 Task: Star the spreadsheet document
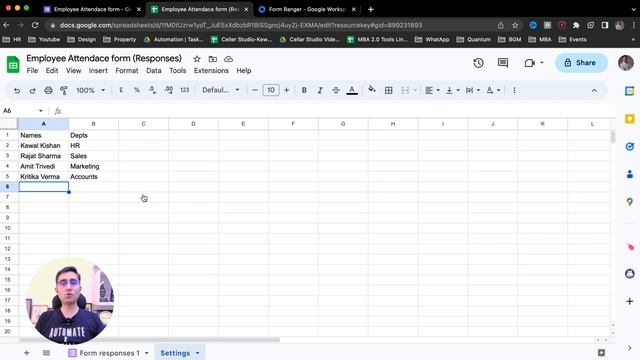click(197, 59)
